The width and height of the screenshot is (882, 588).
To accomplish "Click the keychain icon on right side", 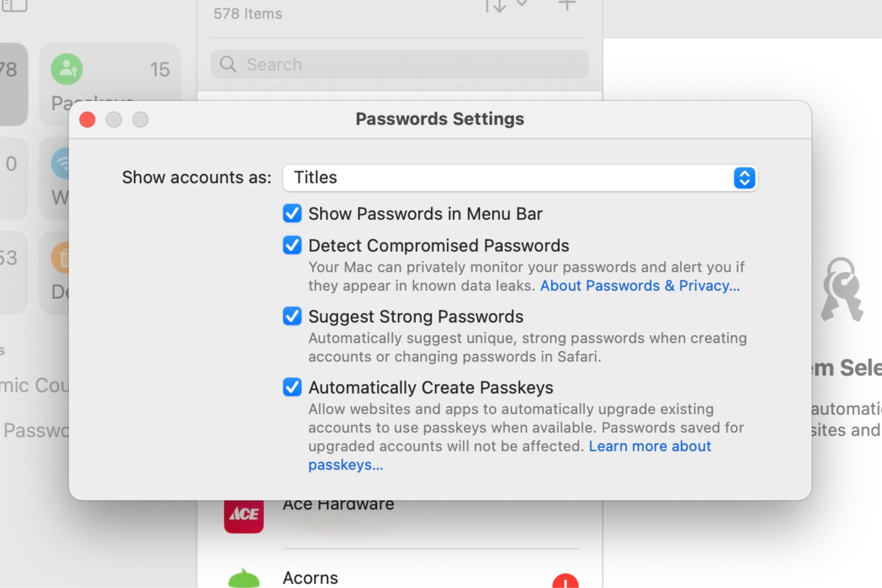I will [x=847, y=295].
